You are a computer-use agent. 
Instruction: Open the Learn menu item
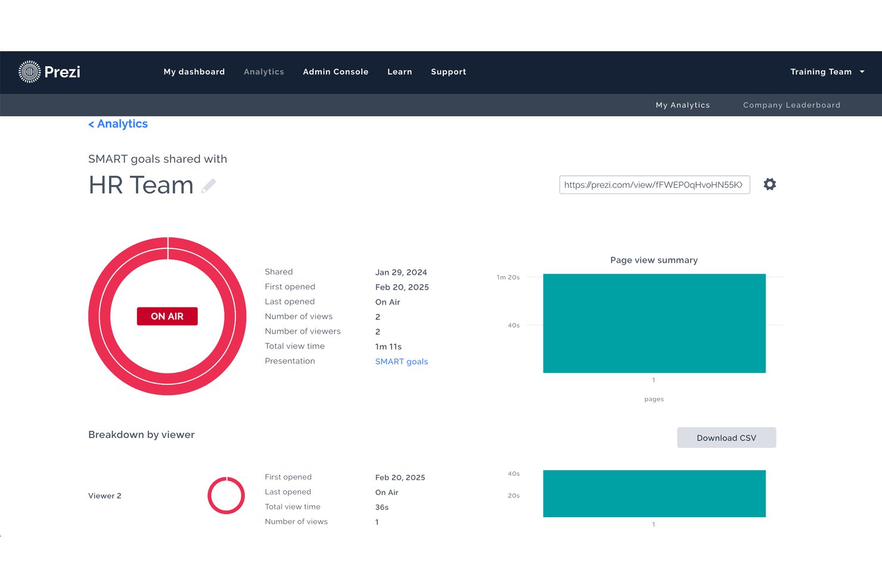pos(400,71)
